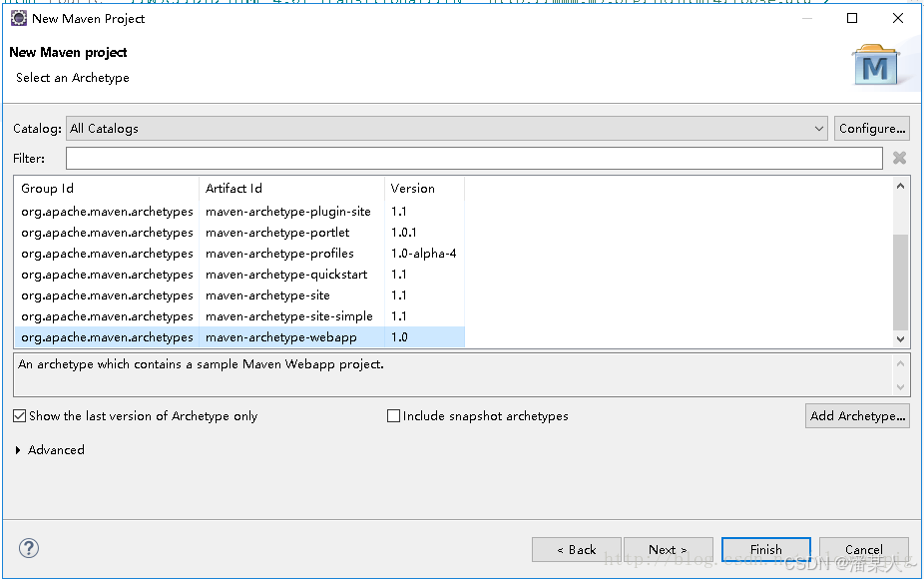Click the archetype list scroll up arrow
Viewport: 924px width, 579px height.
tap(900, 187)
